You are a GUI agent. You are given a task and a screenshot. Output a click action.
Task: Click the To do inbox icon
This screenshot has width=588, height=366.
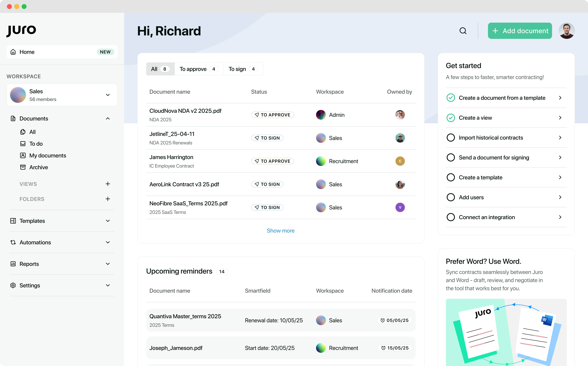(23, 144)
